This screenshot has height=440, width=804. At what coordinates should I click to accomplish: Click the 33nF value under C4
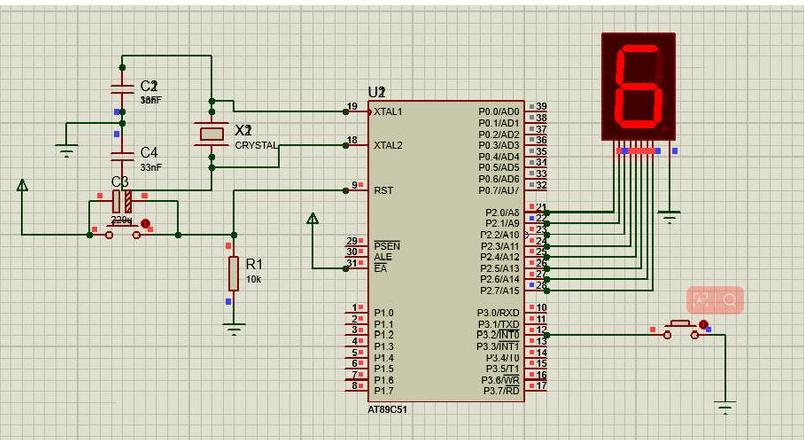click(151, 167)
